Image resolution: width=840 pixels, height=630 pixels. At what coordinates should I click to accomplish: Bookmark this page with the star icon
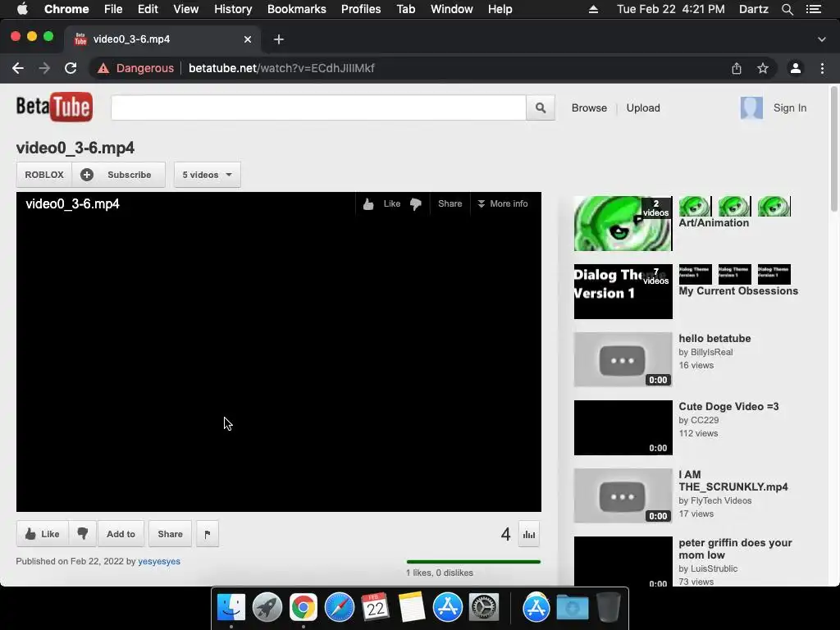click(763, 68)
